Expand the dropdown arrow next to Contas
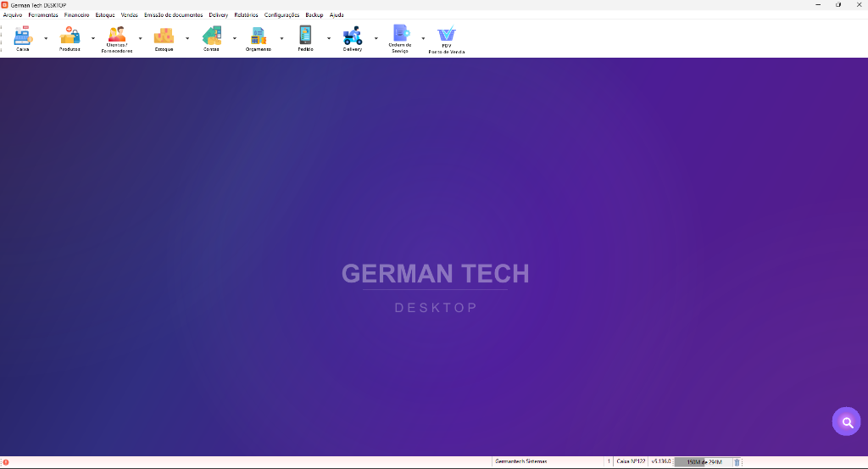Viewport: 868px width, 469px height. pyautogui.click(x=235, y=38)
